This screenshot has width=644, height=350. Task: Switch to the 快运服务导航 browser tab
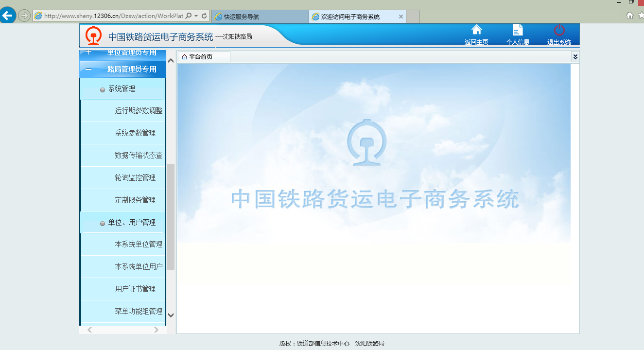click(260, 17)
